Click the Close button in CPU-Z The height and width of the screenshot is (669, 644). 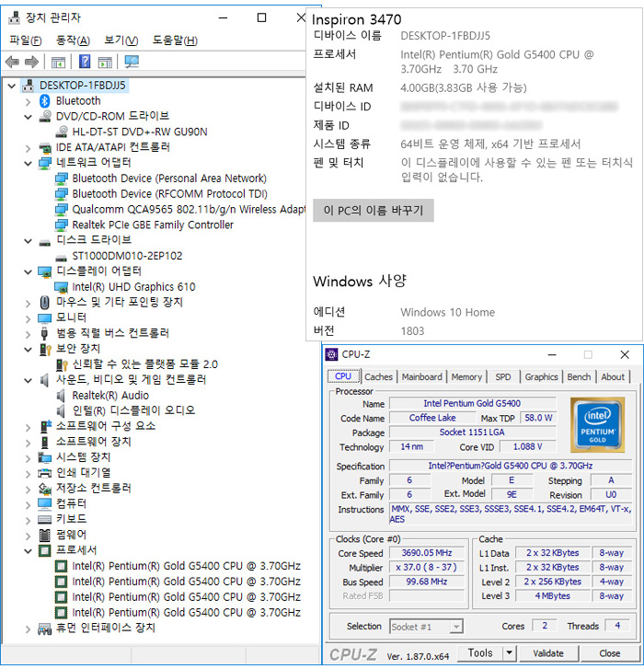click(x=609, y=653)
